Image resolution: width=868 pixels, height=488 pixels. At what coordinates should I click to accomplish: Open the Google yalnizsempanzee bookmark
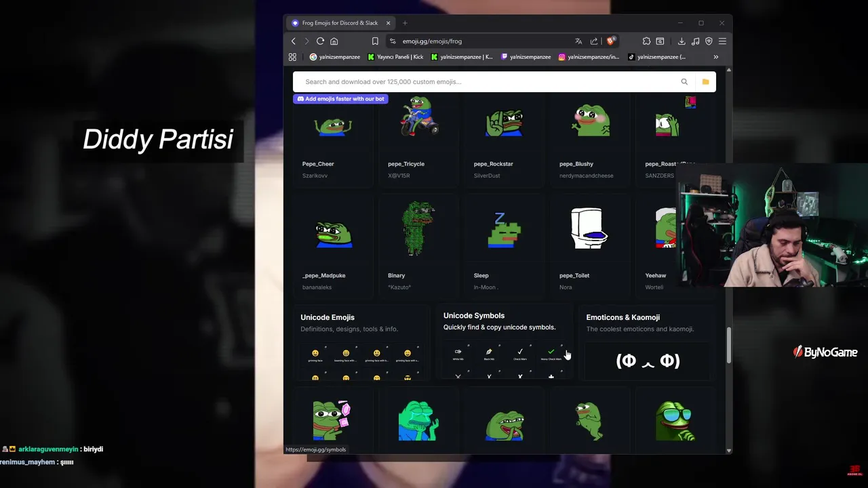[335, 57]
